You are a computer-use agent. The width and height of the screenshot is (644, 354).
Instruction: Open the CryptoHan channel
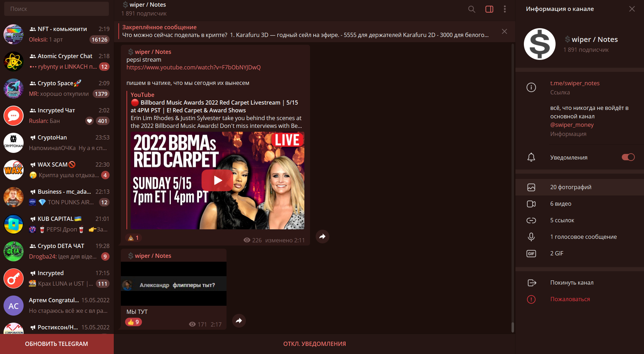[x=57, y=143]
